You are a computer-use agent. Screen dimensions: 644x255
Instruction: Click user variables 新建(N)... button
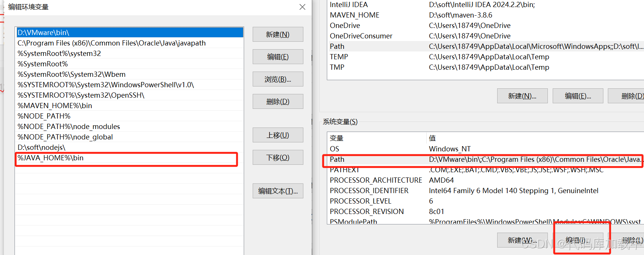(522, 96)
